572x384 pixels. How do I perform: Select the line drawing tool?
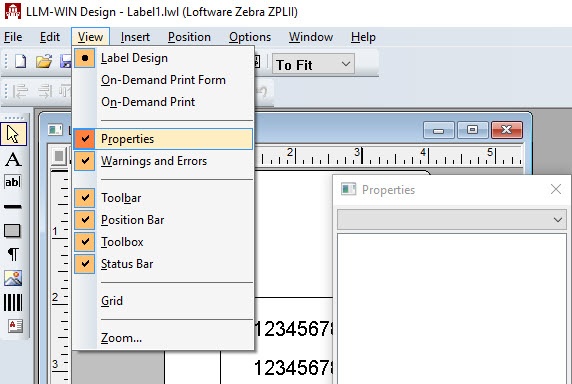tap(13, 206)
